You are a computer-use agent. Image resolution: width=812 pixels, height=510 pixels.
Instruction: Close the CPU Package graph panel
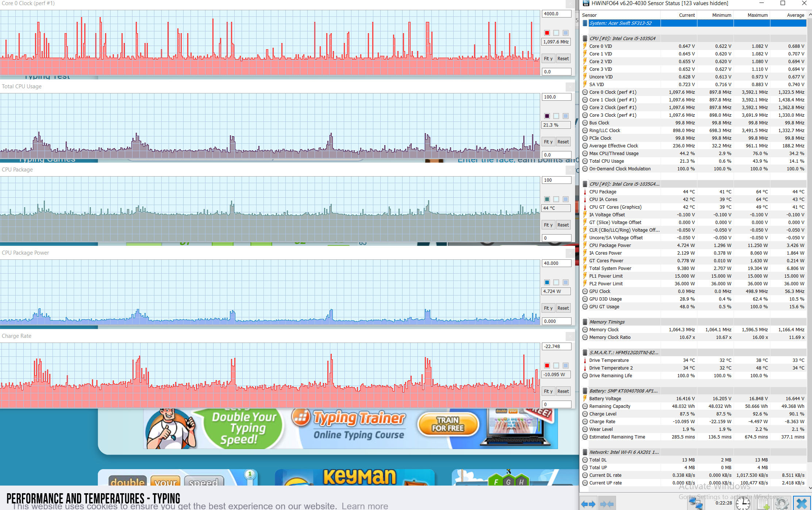pyautogui.click(x=570, y=170)
